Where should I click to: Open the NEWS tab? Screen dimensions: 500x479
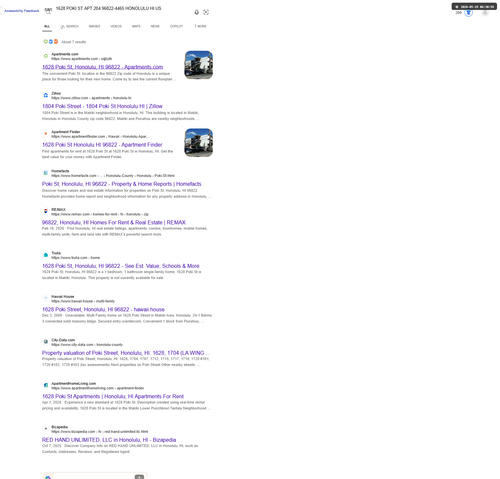click(155, 26)
